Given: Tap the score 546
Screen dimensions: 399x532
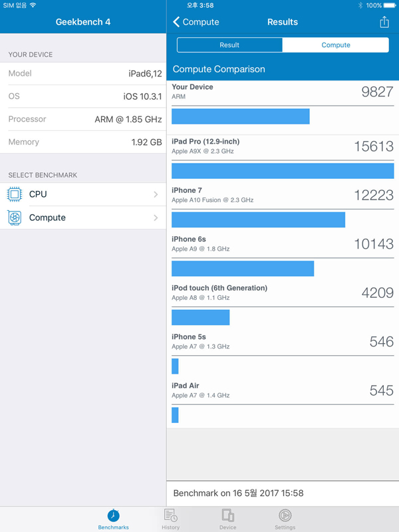Looking at the screenshot, I should [381, 342].
